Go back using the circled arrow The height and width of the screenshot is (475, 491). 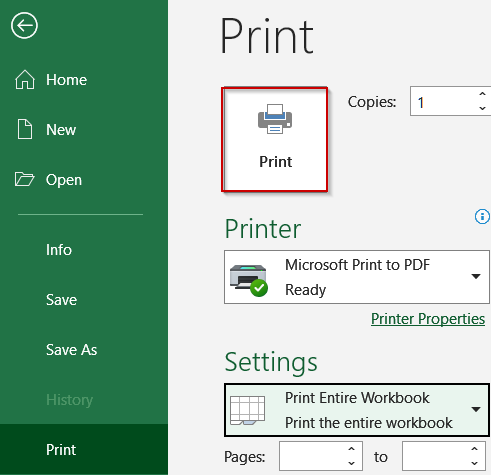(24, 26)
